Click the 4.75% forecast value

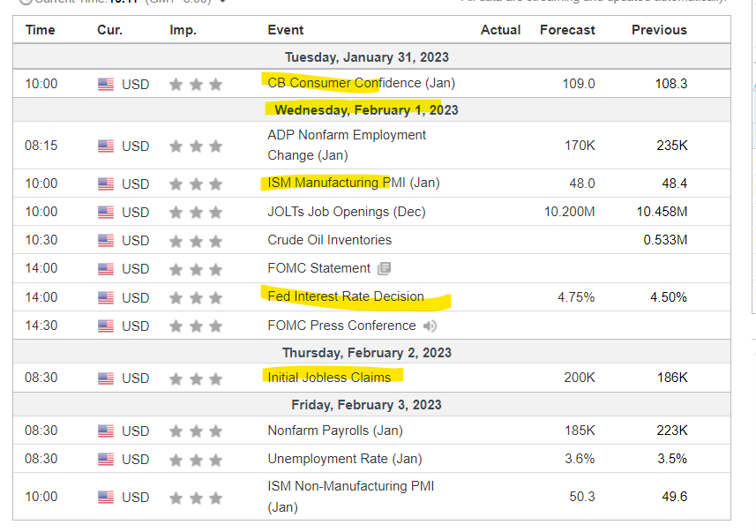(576, 297)
